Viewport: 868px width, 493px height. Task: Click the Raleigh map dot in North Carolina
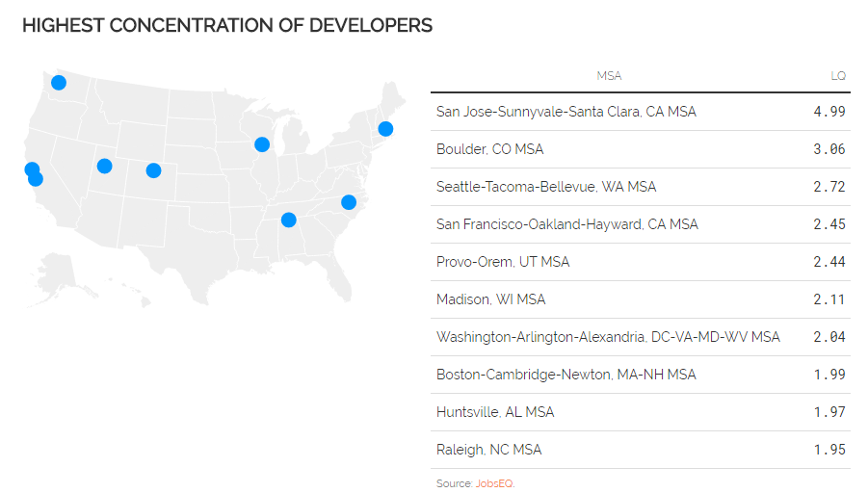tap(349, 202)
